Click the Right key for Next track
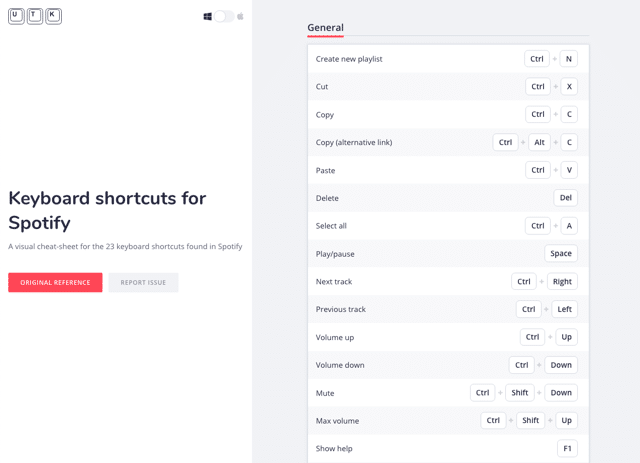640x463 pixels. click(562, 282)
